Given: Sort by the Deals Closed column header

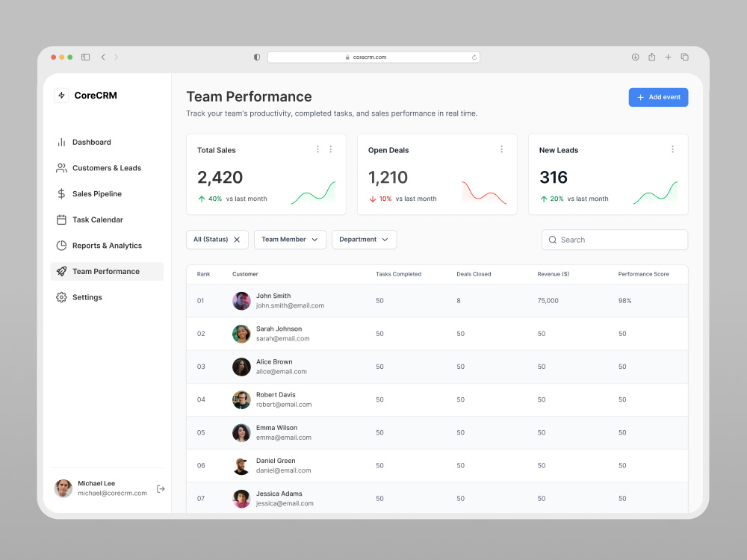Looking at the screenshot, I should (474, 274).
